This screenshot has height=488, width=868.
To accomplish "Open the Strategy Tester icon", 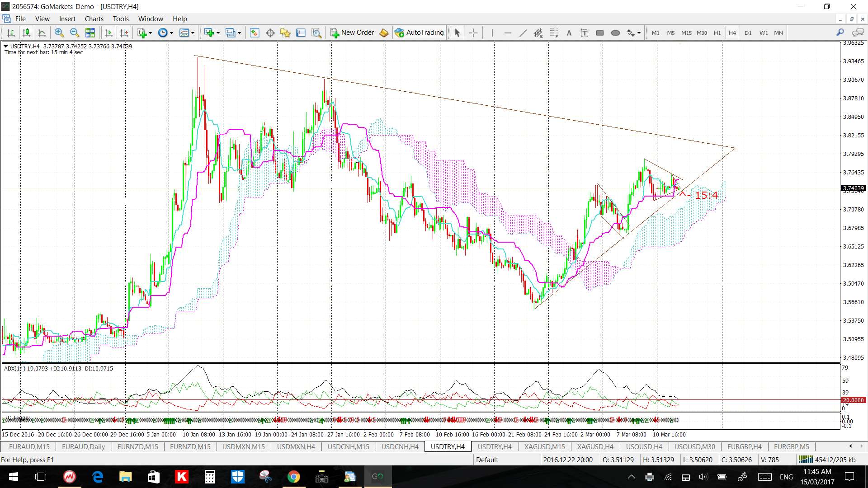I will pos(316,33).
